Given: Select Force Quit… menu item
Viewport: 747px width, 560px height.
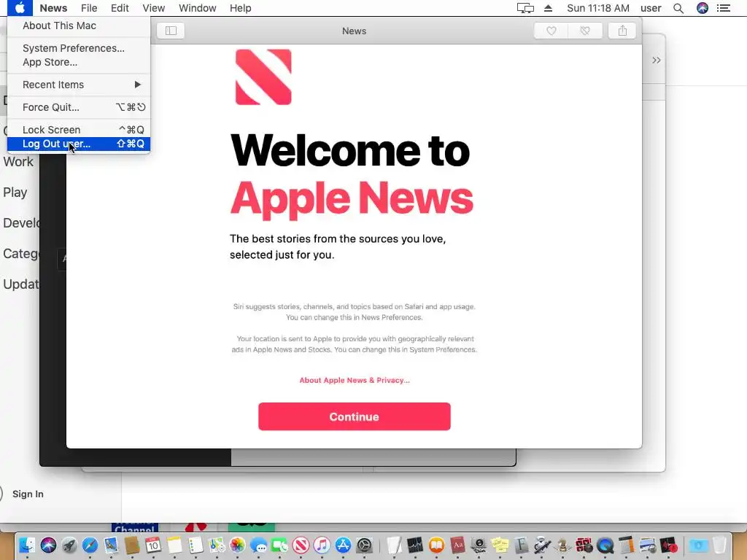Looking at the screenshot, I should (x=79, y=107).
